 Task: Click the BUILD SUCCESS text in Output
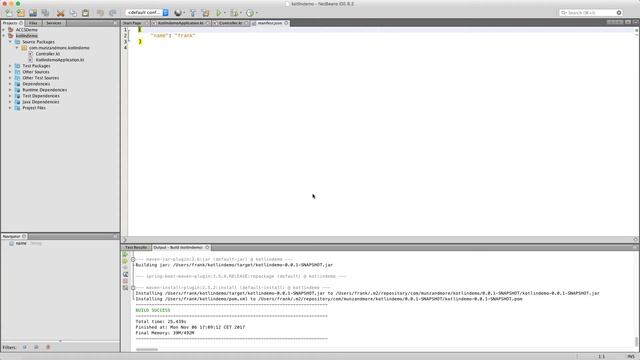point(153,310)
